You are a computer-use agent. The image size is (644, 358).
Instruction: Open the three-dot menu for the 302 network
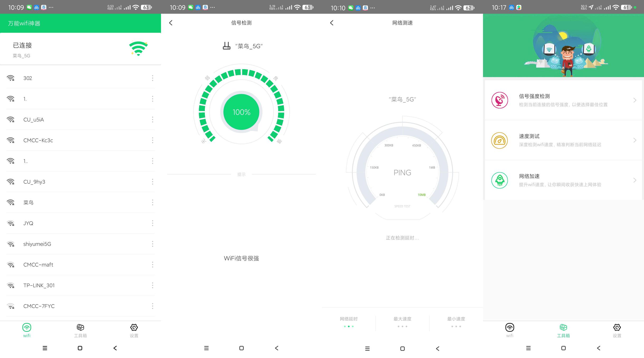(152, 78)
